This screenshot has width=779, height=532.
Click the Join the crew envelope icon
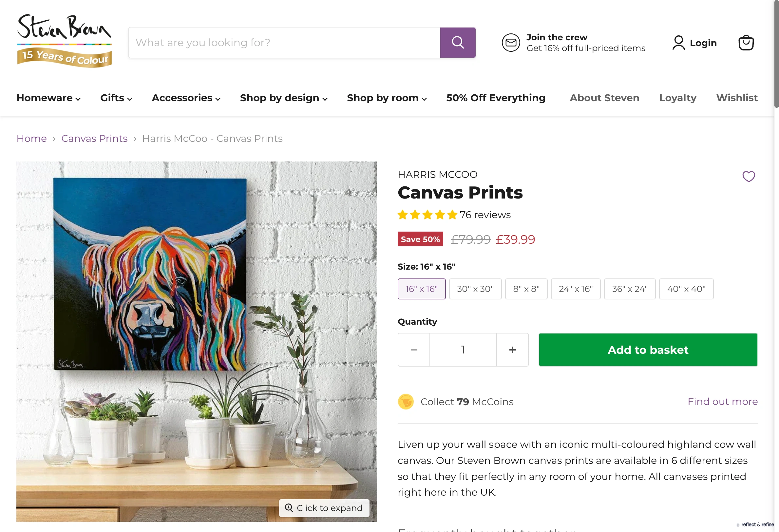[511, 42]
